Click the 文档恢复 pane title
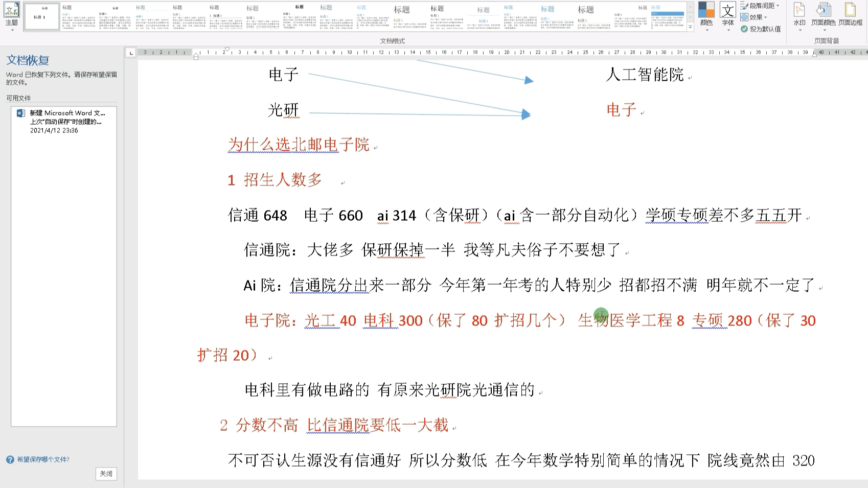This screenshot has width=868, height=488. (x=28, y=60)
